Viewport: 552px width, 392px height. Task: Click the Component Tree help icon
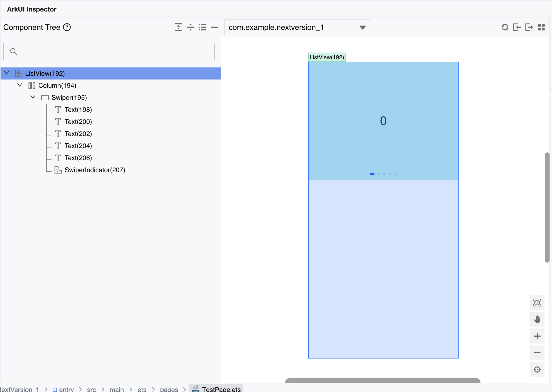67,27
